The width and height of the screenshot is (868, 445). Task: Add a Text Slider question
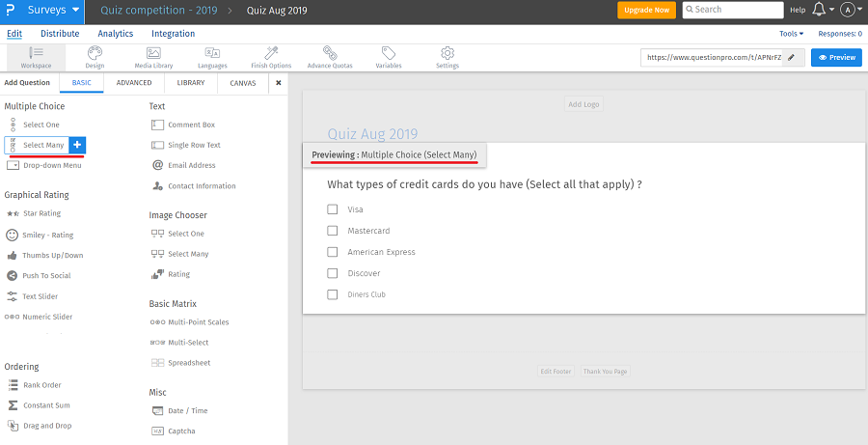tap(41, 296)
